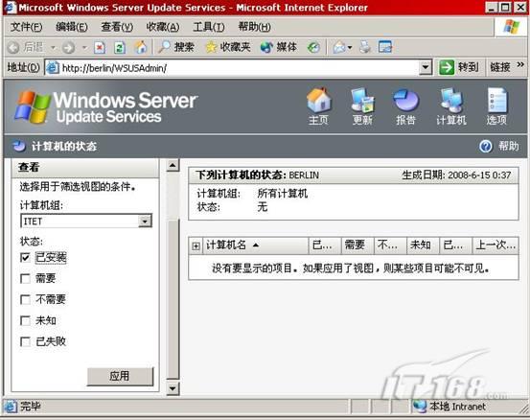Image resolution: width=530 pixels, height=420 pixels.
Task: Click the IE stop toolbar icon
Action: pyautogui.click(x=100, y=47)
